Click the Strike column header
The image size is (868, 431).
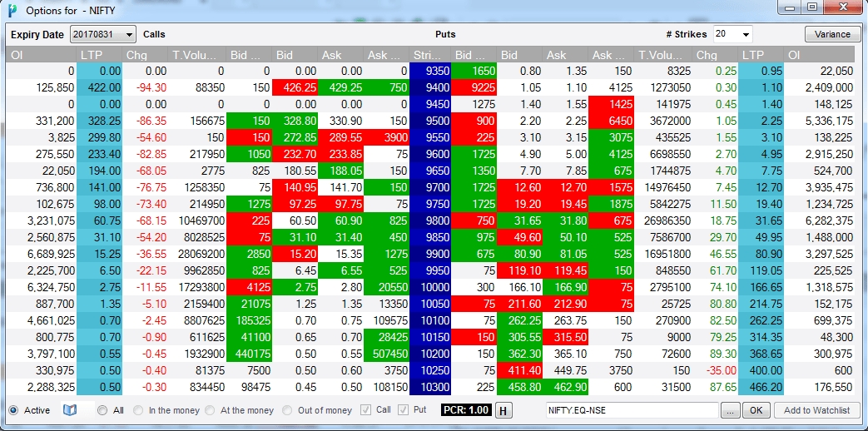[x=431, y=55]
